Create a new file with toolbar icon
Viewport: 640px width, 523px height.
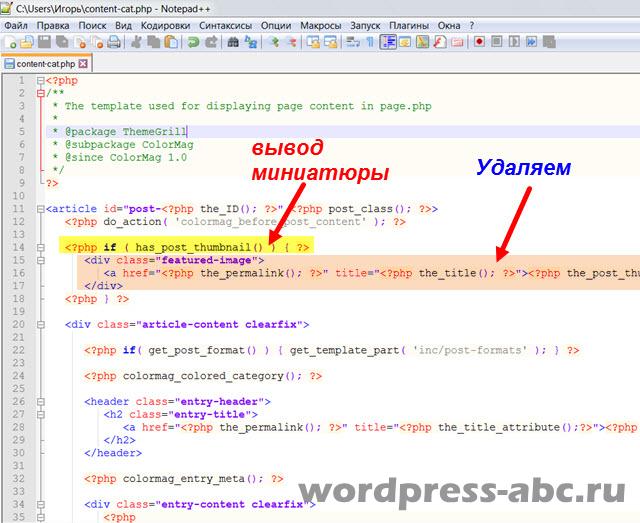click(x=11, y=42)
